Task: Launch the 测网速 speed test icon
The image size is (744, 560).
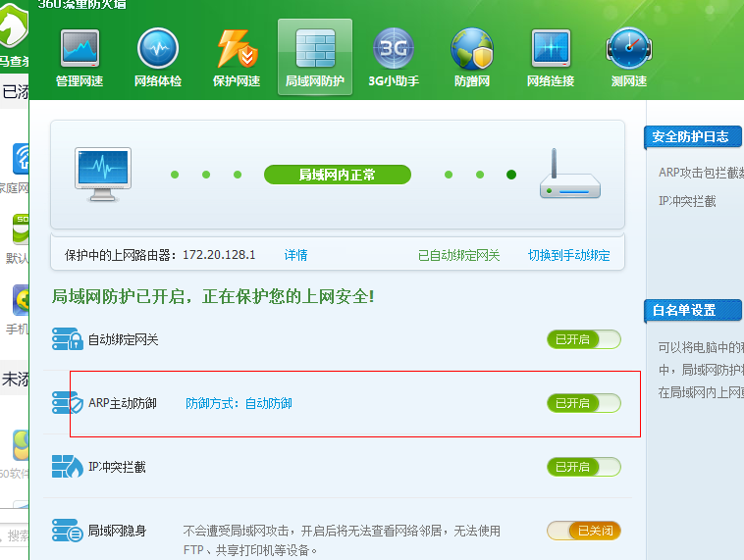Action: (628, 50)
